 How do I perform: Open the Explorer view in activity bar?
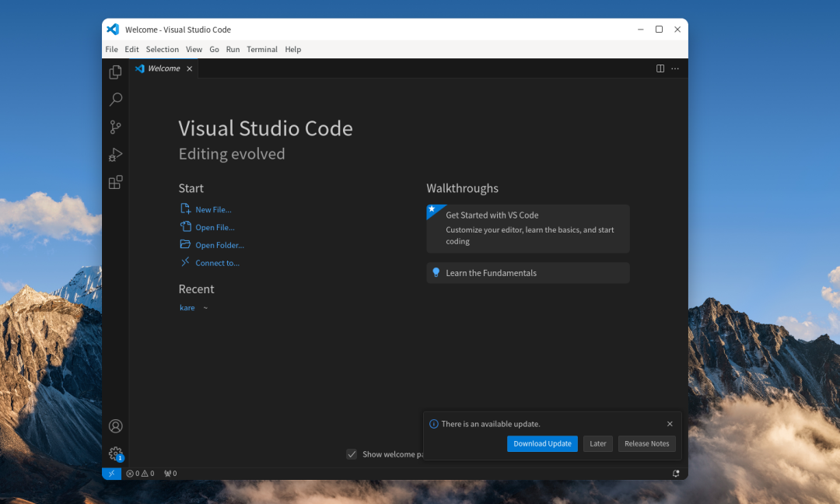coord(115,72)
